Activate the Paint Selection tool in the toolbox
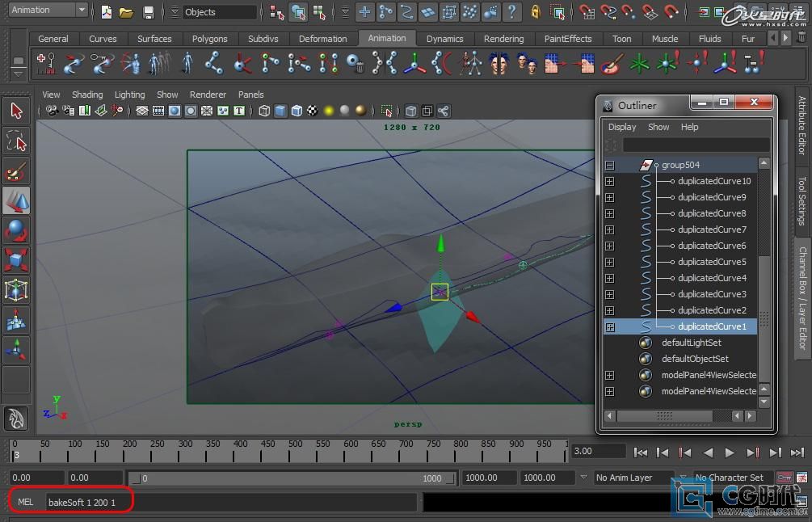Viewport: 812px width, 522px height. pos(16,170)
